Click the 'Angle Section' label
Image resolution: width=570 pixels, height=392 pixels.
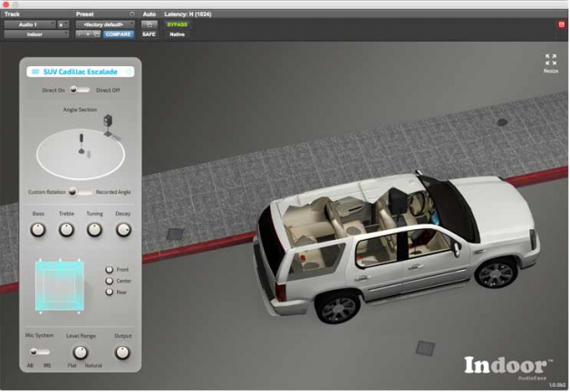(x=80, y=110)
